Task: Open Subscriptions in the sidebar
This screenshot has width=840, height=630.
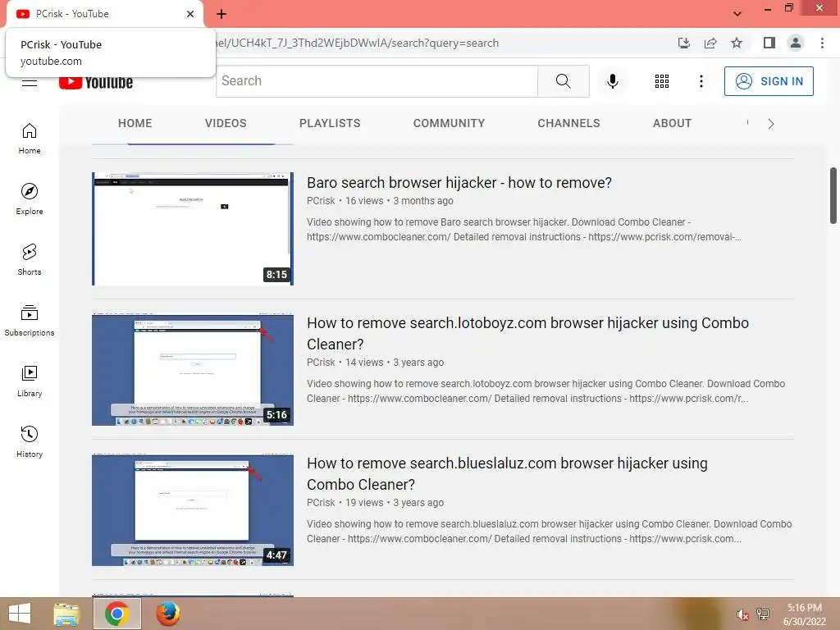Action: point(30,321)
